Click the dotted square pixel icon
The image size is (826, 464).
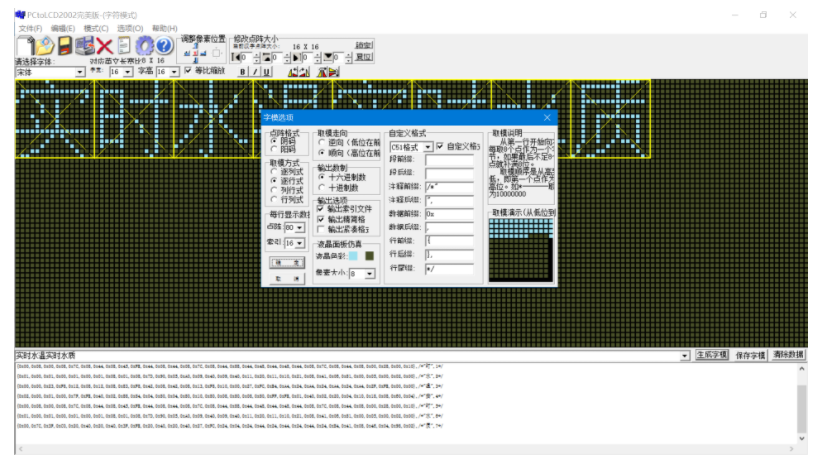point(217,53)
